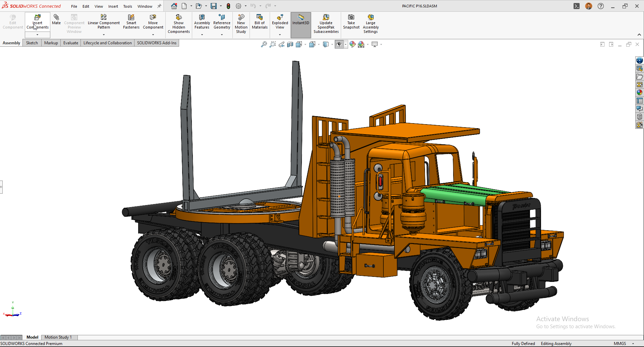
Task: Create a New Motion Study
Action: tap(241, 24)
